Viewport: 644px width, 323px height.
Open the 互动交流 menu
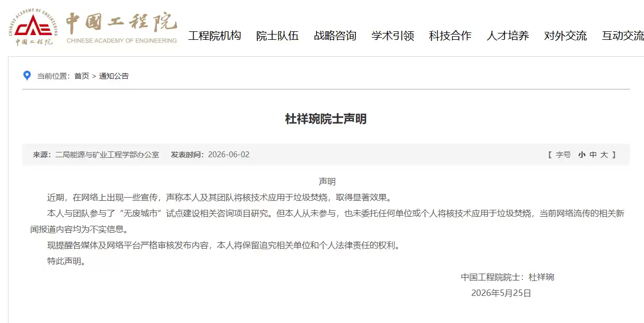(x=623, y=36)
